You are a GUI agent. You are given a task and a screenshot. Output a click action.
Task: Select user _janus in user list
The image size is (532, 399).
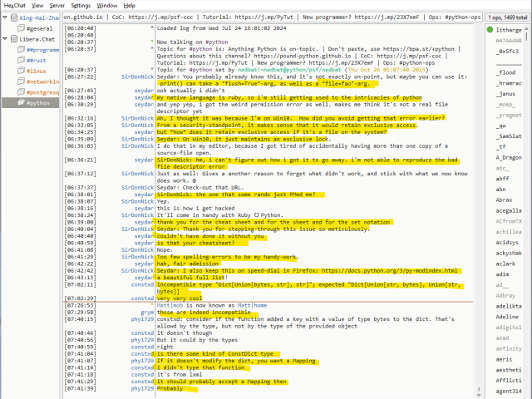tap(505, 94)
